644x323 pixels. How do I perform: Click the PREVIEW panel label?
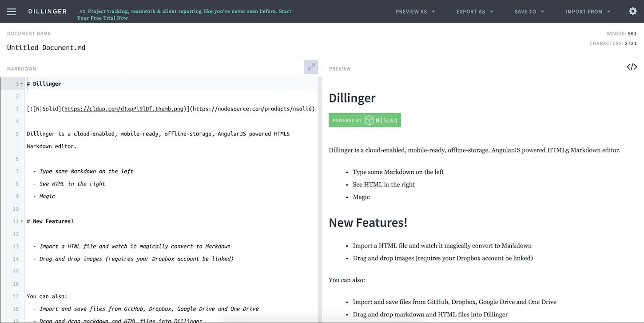(340, 69)
